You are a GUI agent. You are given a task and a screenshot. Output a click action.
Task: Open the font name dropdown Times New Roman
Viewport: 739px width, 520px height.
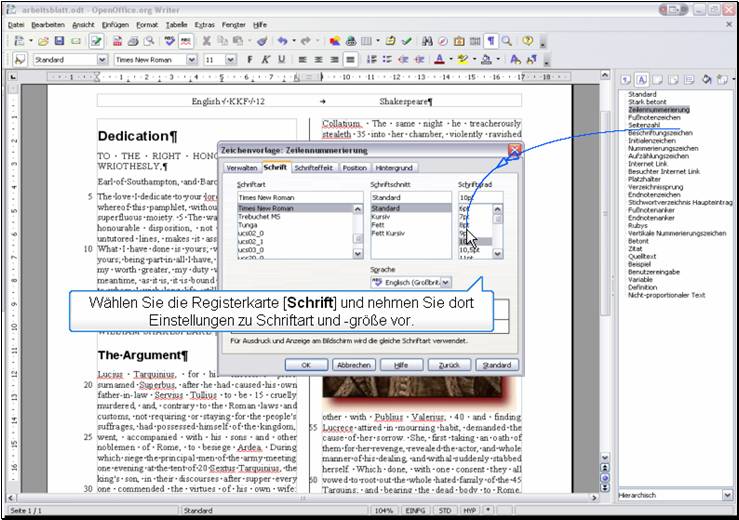click(194, 60)
